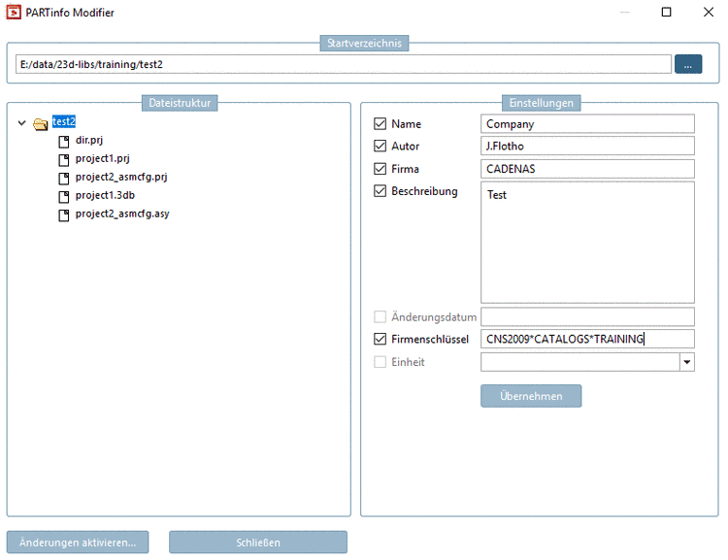Screen dimensions: 728x560
Task: Click the test2 folder icon
Action: [x=41, y=123]
